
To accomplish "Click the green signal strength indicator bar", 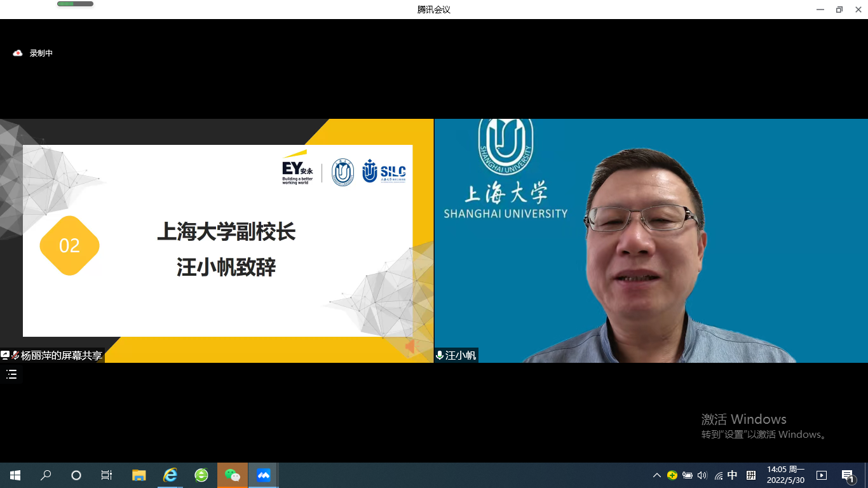I will [75, 4].
